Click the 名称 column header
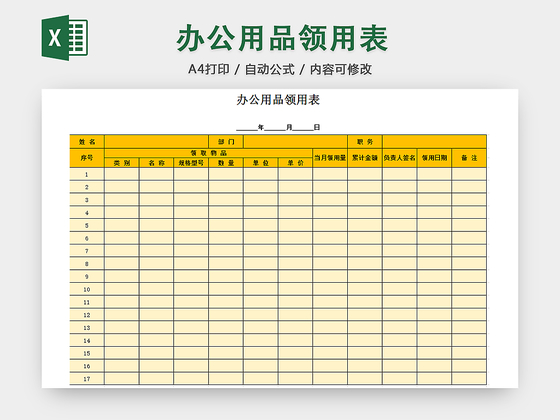This screenshot has width=560, height=420. pos(156,162)
